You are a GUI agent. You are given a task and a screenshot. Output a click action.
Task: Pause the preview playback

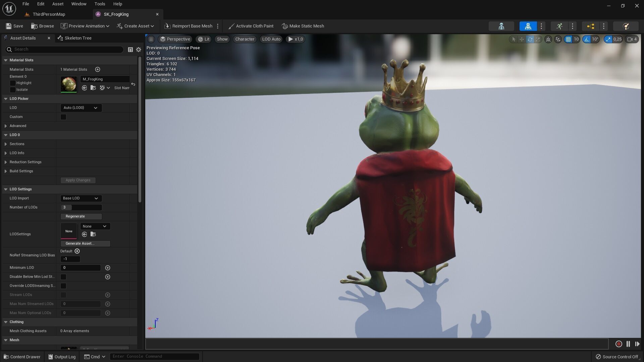click(628, 344)
